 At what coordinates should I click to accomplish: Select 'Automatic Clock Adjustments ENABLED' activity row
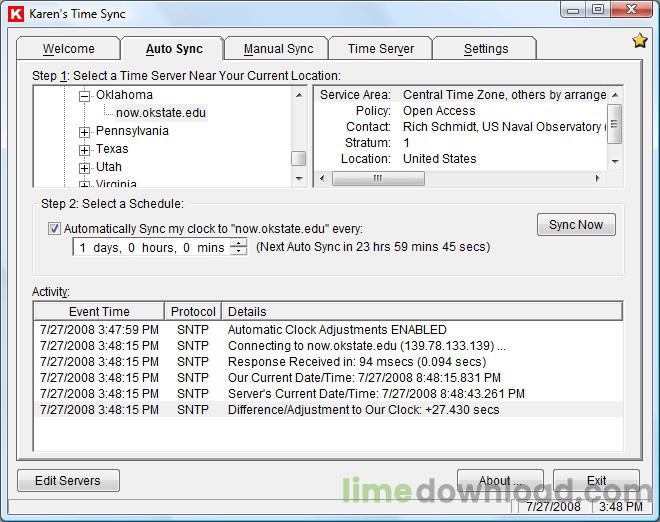(328, 330)
